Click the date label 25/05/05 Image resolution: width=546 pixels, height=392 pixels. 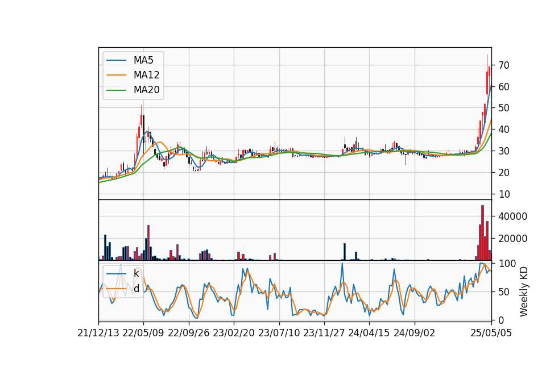tap(491, 333)
